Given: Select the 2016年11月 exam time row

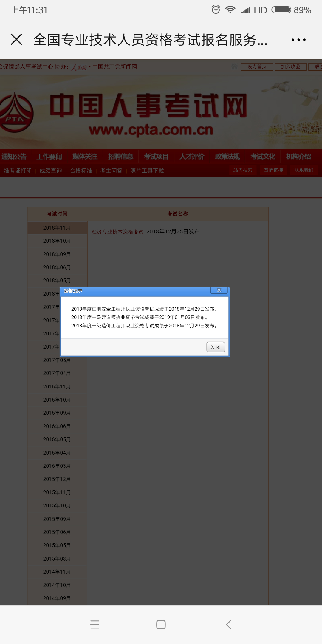Looking at the screenshot, I should point(57,387).
